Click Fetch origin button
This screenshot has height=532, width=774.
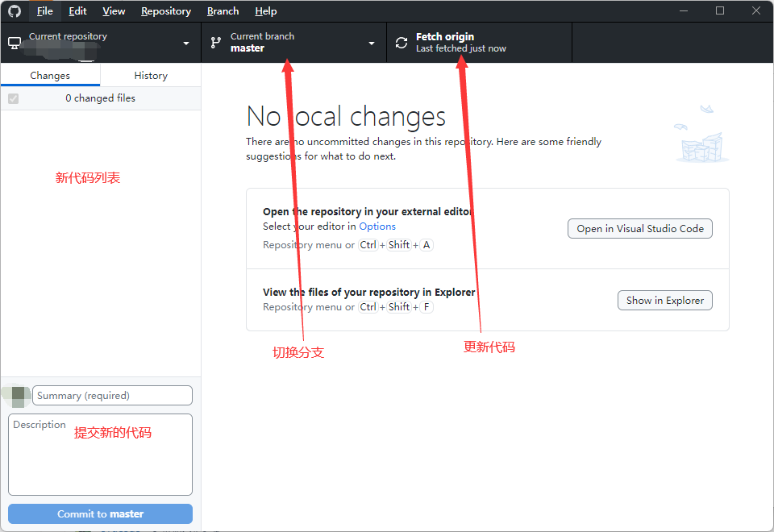click(x=479, y=43)
